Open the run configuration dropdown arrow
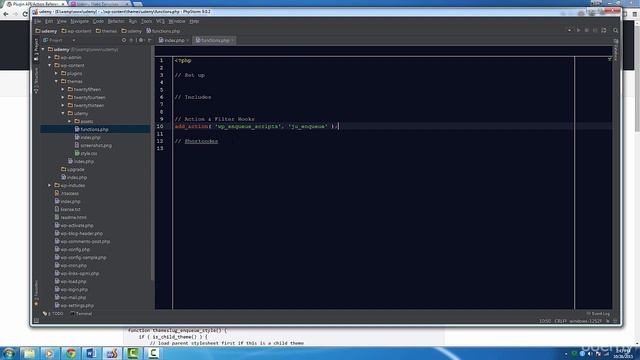The width and height of the screenshot is (640, 360). (x=569, y=31)
